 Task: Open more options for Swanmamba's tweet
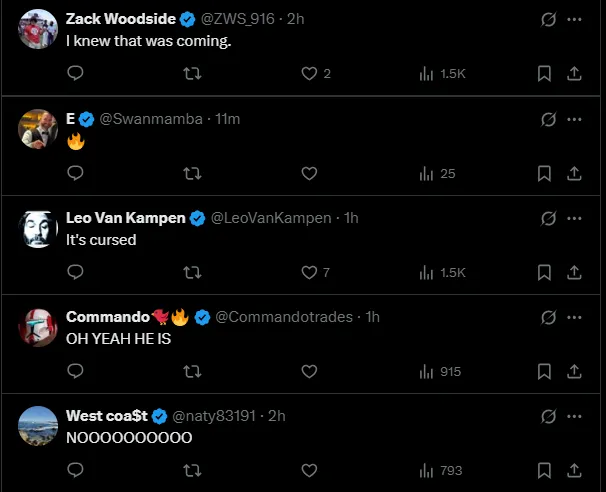point(575,119)
